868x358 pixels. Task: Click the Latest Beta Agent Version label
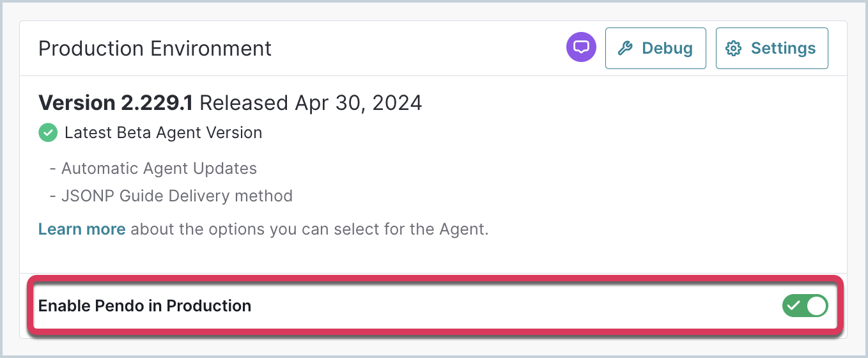pyautogui.click(x=163, y=133)
